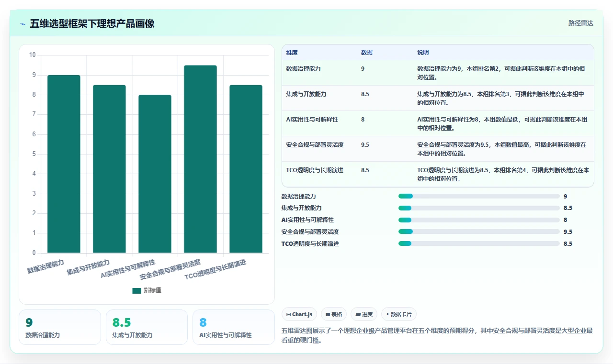Click the 数据卡片 tag
Screen dimensions: 613x364
coord(399,314)
